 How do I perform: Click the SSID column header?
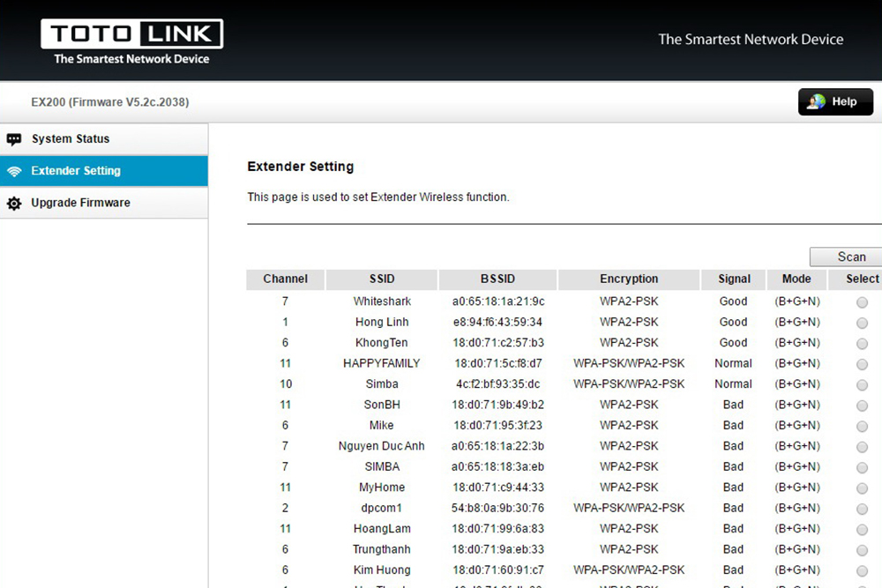(382, 279)
